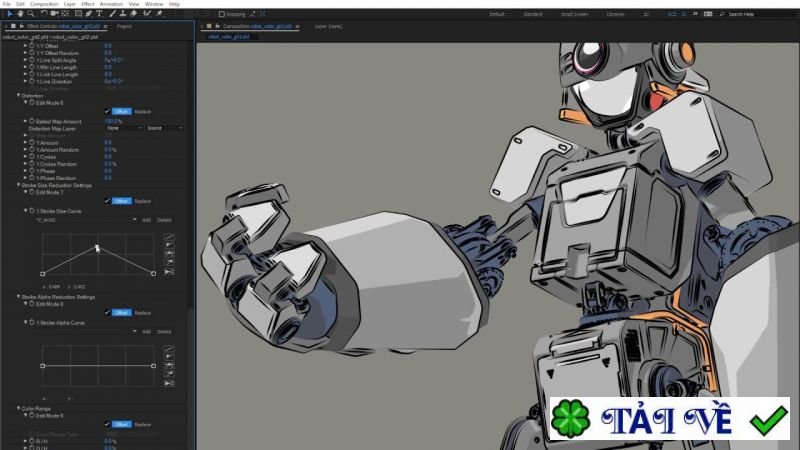This screenshot has height=450, width=800.
Task: Open the Composition menu
Action: pyautogui.click(x=44, y=4)
